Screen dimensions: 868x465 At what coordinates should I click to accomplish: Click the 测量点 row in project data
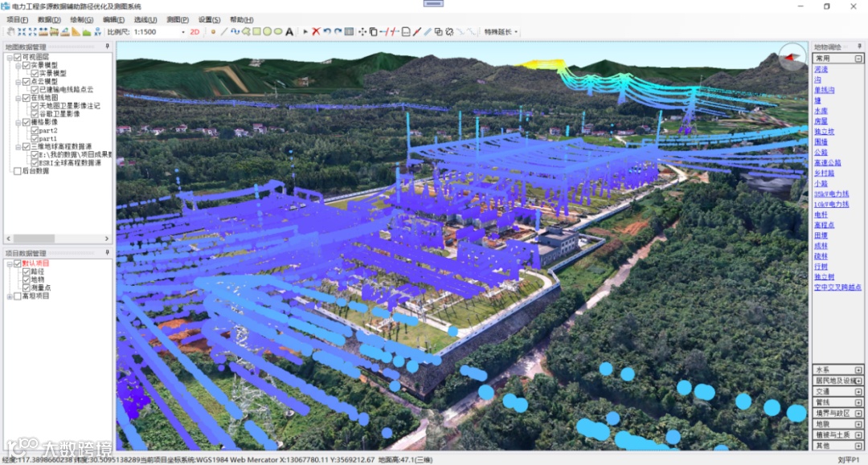coord(41,288)
